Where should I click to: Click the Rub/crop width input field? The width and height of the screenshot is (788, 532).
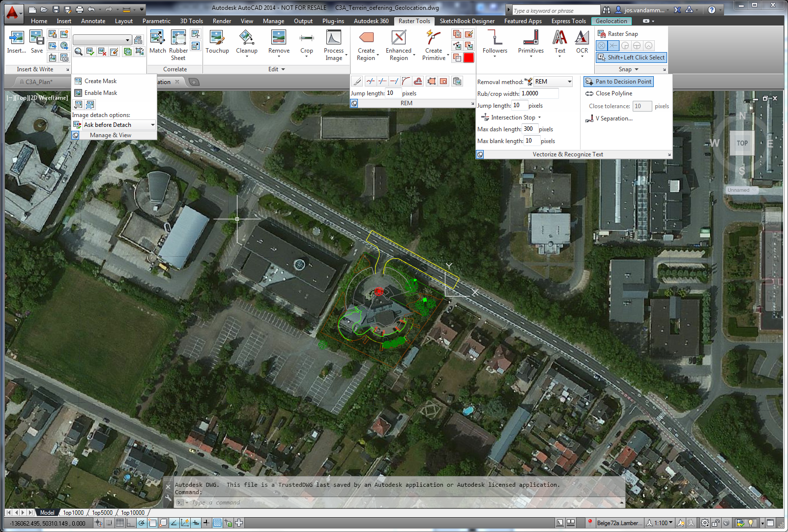[539, 93]
